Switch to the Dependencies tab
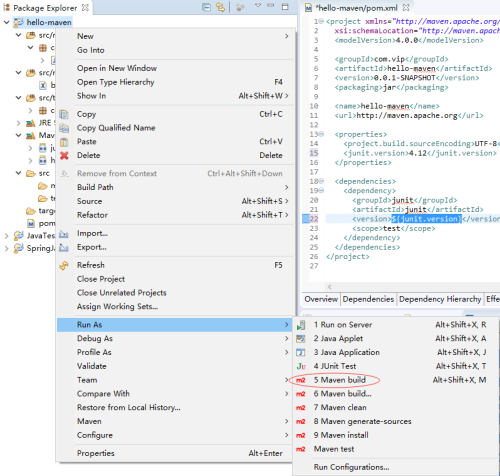This screenshot has width=500, height=476. coord(368,299)
